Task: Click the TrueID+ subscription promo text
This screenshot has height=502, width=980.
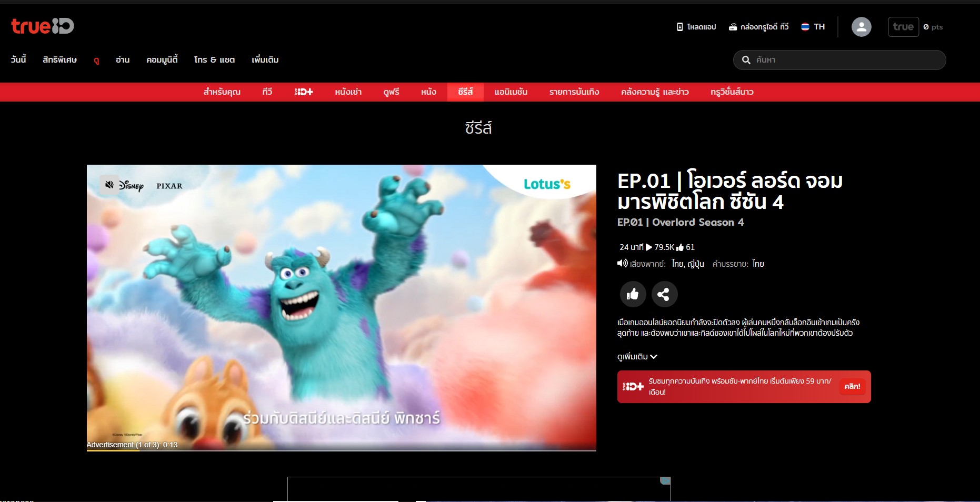Action: pyautogui.click(x=740, y=387)
